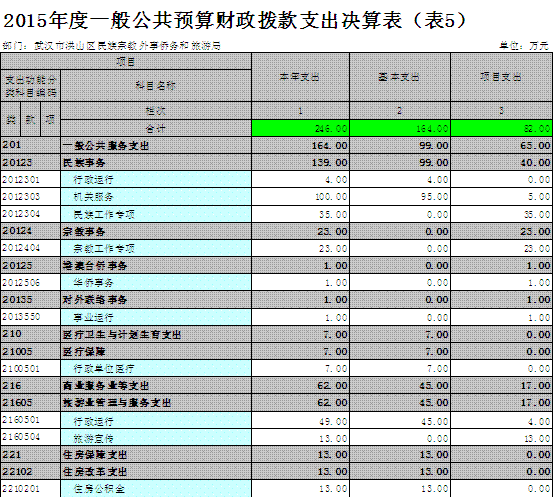Select the 旅游宣传 cell
Image resolution: width=553 pixels, height=497 pixels.
pos(156,438)
